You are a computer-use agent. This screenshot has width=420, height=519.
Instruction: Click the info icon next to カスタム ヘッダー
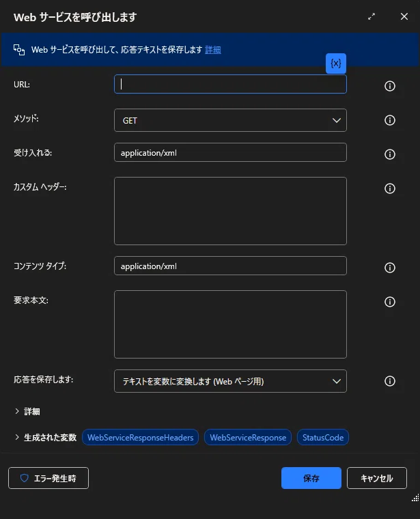point(389,188)
